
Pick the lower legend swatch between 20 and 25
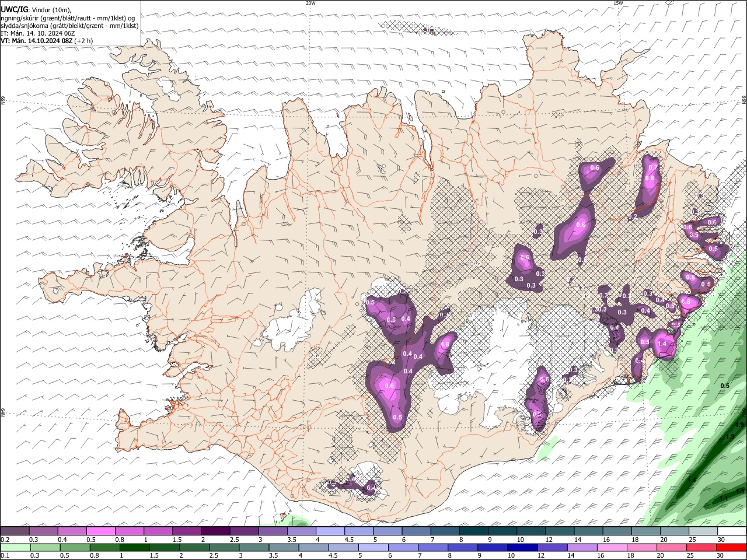pyautogui.click(x=673, y=547)
